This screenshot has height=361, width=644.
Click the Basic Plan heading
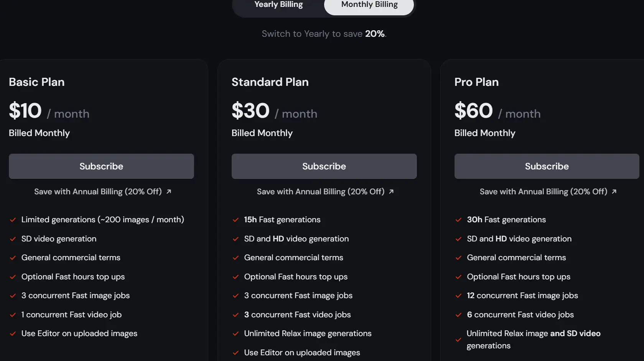tap(37, 82)
